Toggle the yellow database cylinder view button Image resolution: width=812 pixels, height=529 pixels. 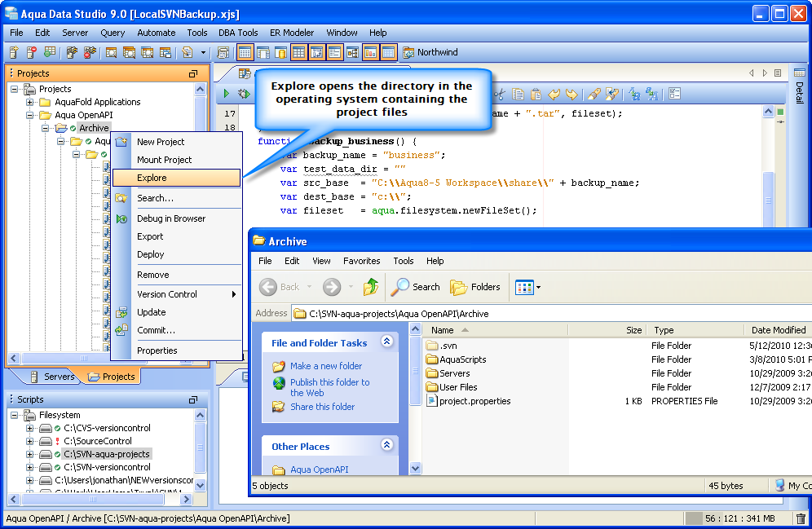pyautogui.click(x=280, y=52)
